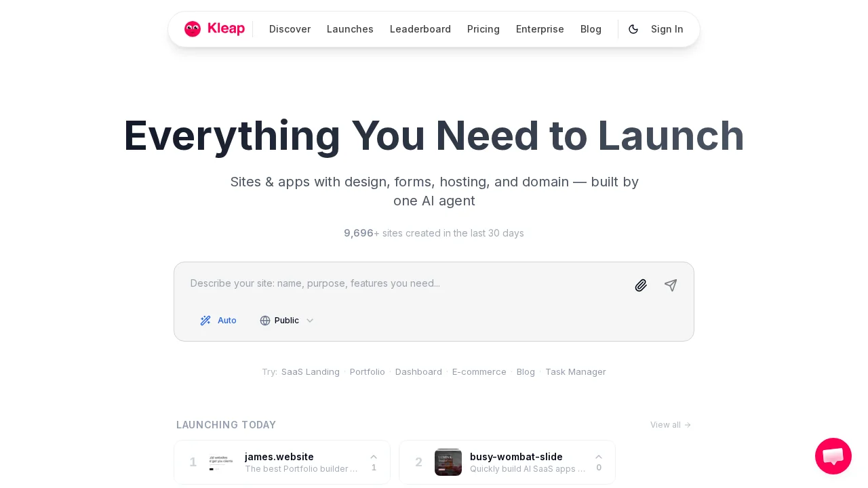Click the Kleap logo icon

(x=193, y=29)
